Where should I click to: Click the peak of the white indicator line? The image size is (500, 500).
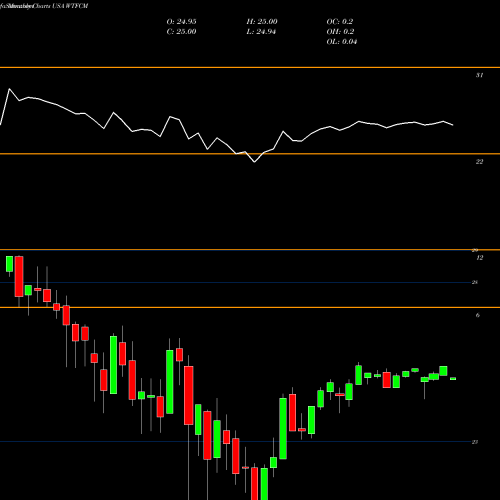click(9, 89)
